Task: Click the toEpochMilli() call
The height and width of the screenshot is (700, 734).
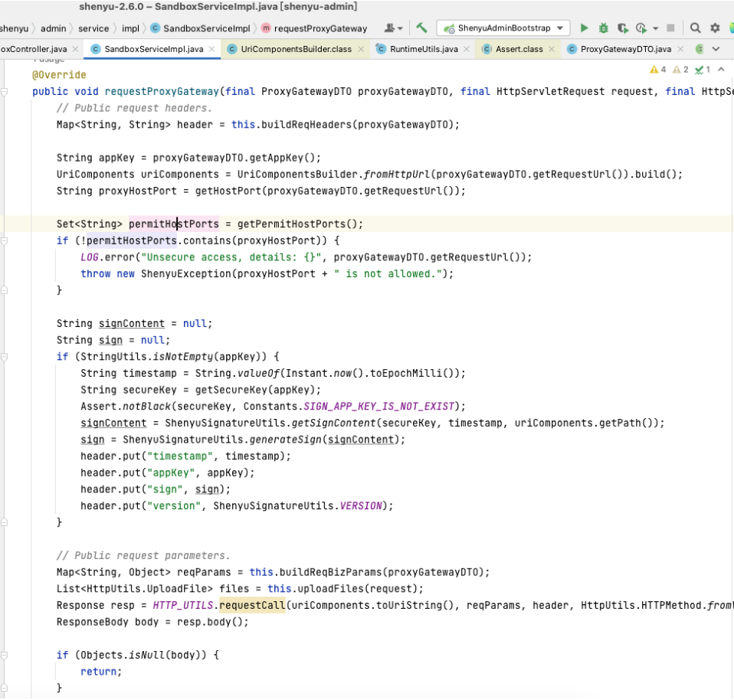Action: point(412,374)
